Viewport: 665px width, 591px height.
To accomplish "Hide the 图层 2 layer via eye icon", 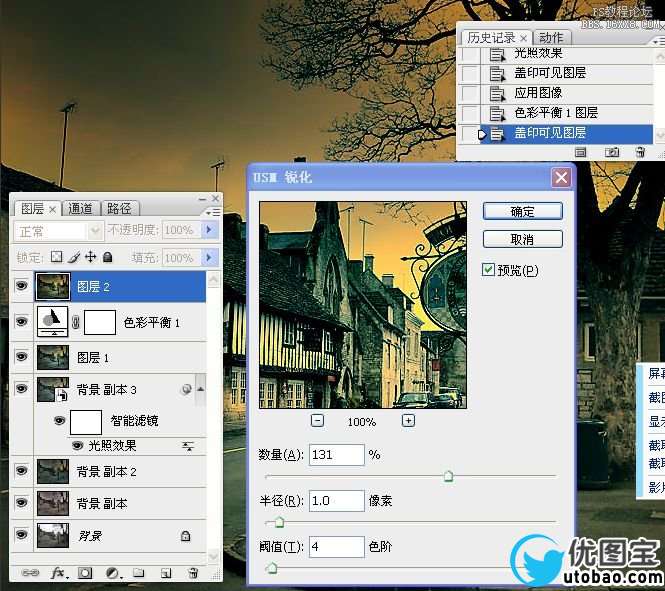I will click(x=22, y=286).
